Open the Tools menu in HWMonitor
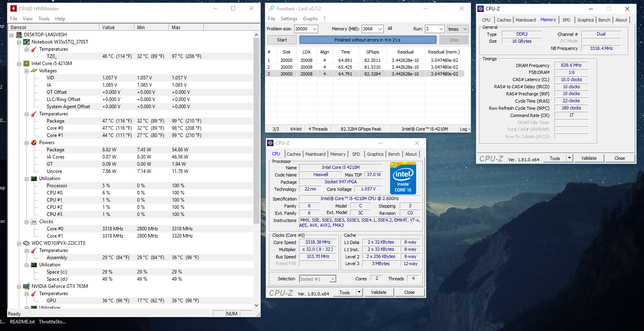 pos(44,19)
